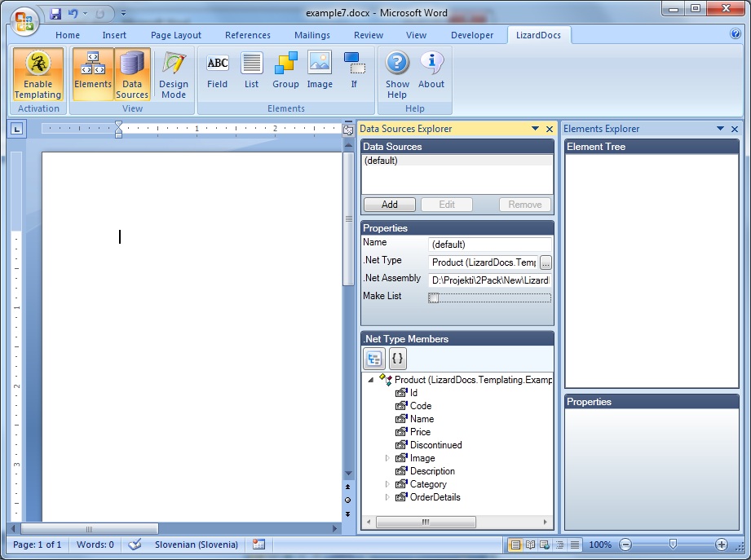751x560 pixels.
Task: Click the macro recording status icon
Action: (x=258, y=545)
